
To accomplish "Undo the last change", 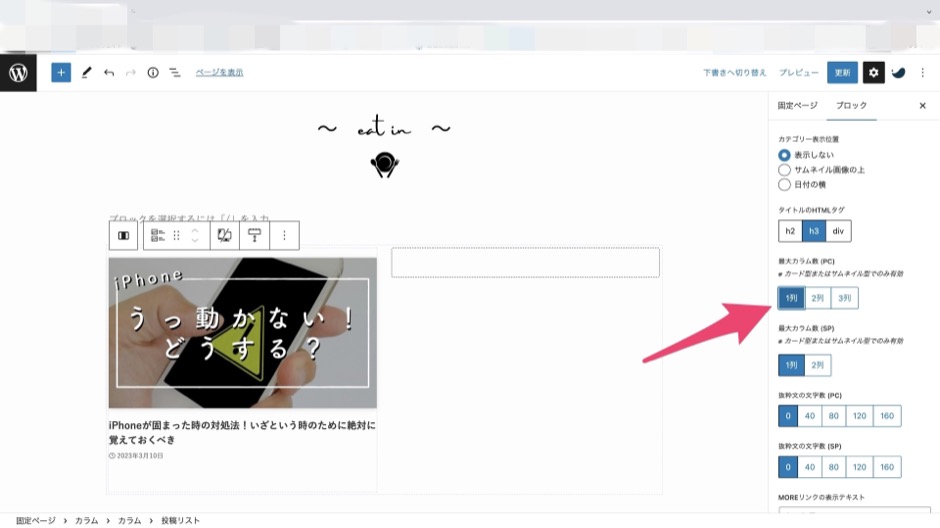I will tap(109, 73).
